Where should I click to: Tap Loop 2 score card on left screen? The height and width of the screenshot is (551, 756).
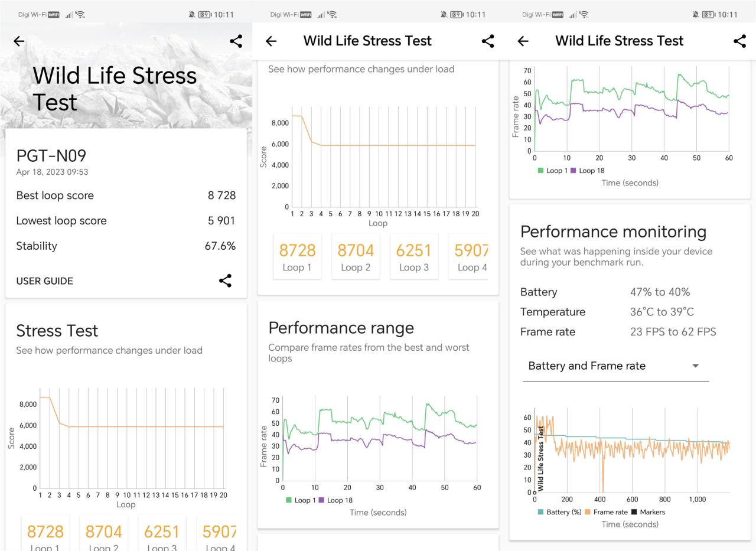[103, 534]
